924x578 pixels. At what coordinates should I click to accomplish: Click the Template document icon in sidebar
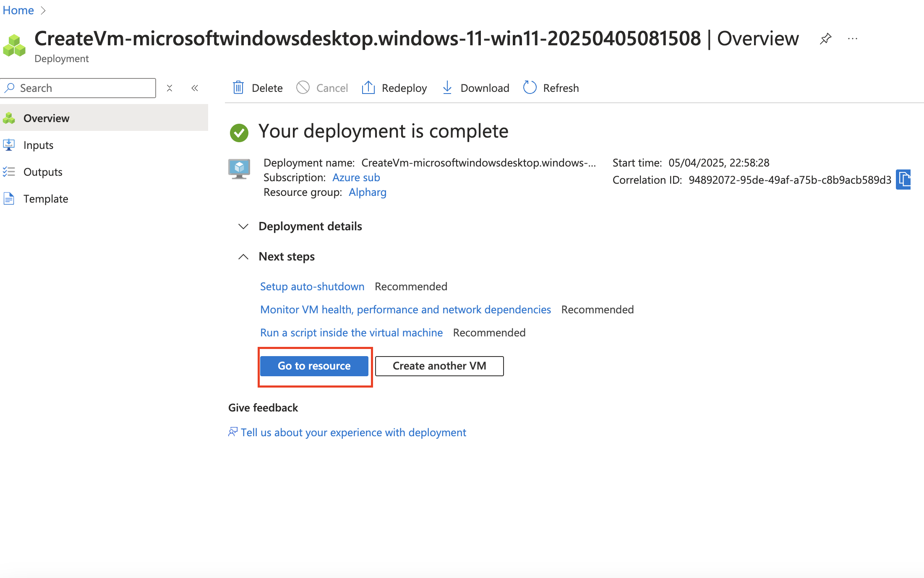9,198
